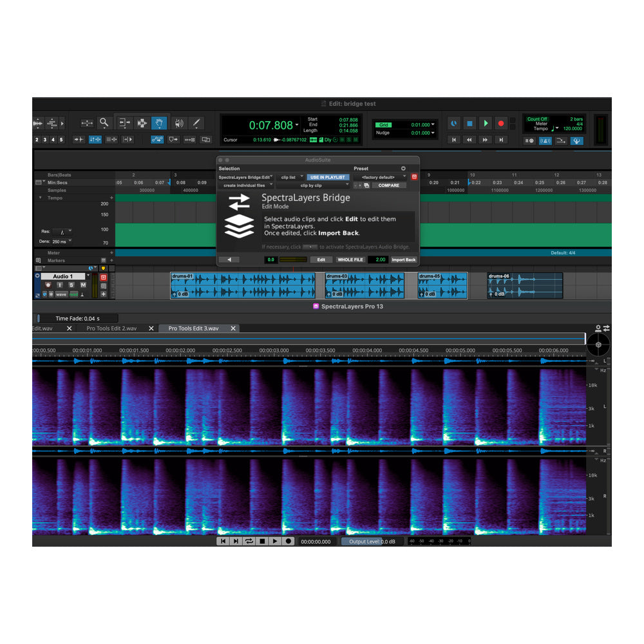644x644 pixels.
Task: Open create individual files dropdown
Action: [245, 185]
